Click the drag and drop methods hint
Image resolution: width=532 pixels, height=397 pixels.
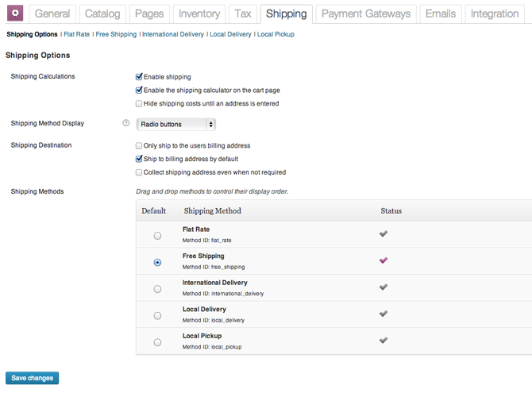[x=212, y=191]
